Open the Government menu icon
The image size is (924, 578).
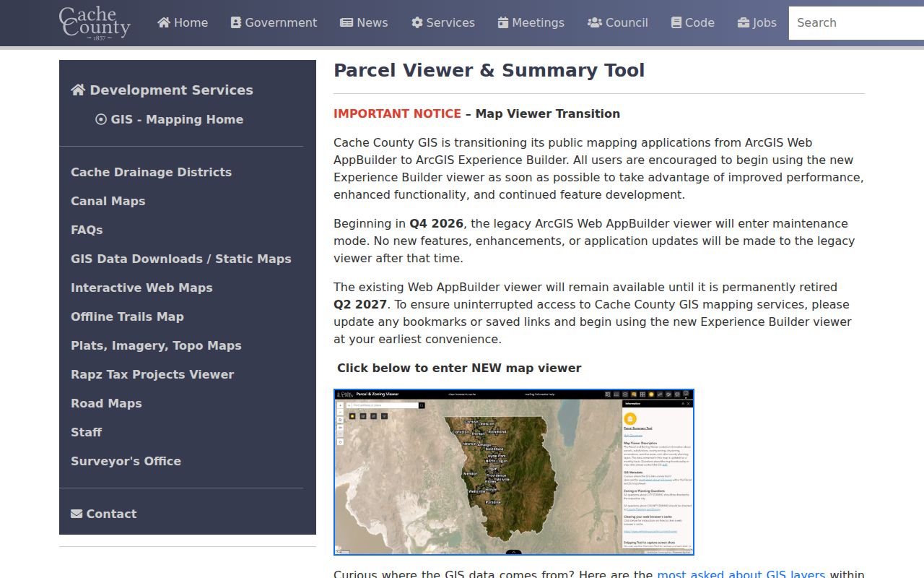coord(236,22)
